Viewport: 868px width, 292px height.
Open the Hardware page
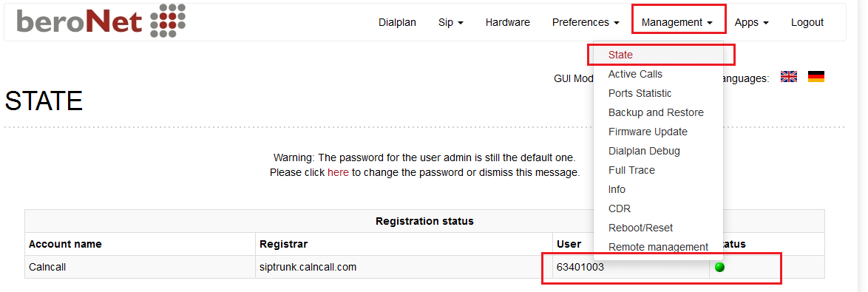pos(508,23)
